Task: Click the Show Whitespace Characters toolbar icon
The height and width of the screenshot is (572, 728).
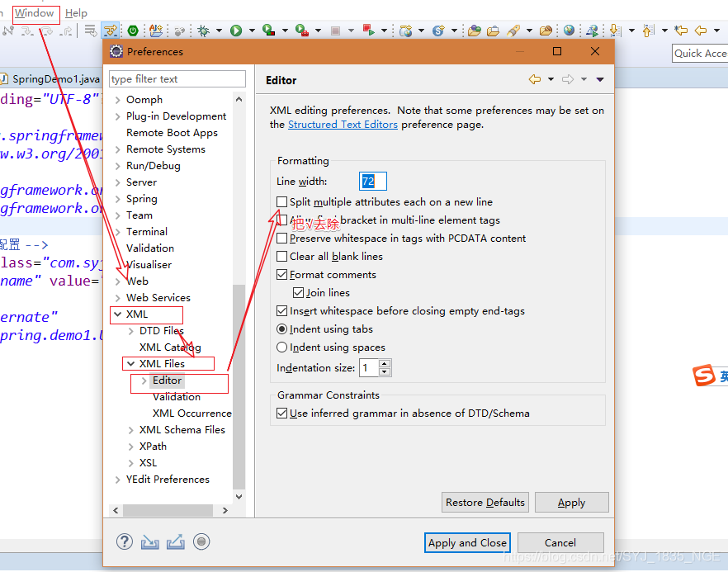Action: tap(91, 31)
